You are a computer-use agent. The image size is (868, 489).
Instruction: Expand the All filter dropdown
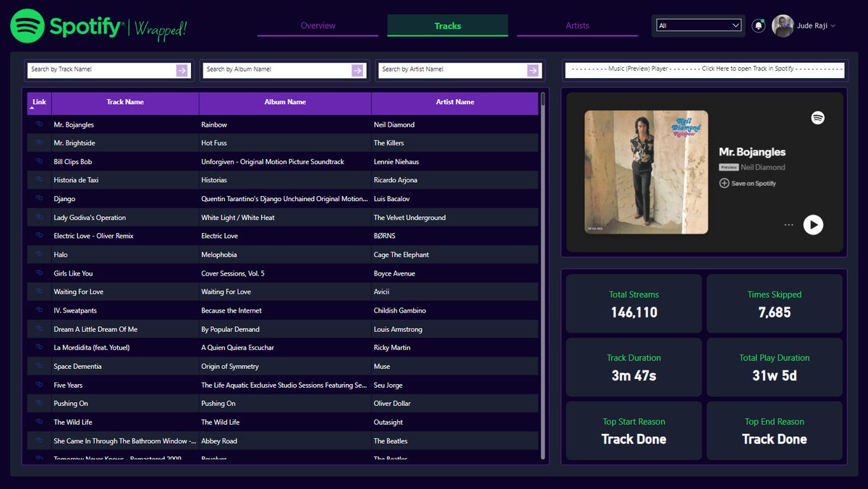click(699, 25)
